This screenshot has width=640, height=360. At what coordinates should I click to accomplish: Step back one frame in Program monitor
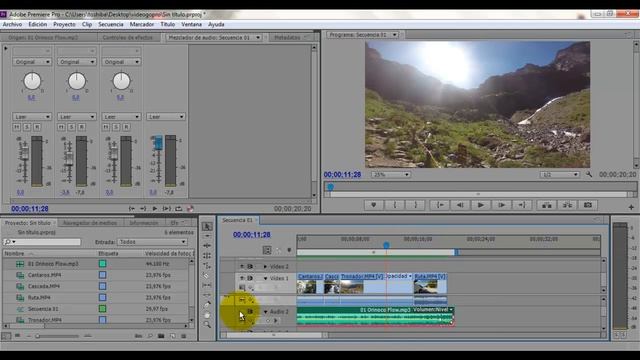click(460, 205)
